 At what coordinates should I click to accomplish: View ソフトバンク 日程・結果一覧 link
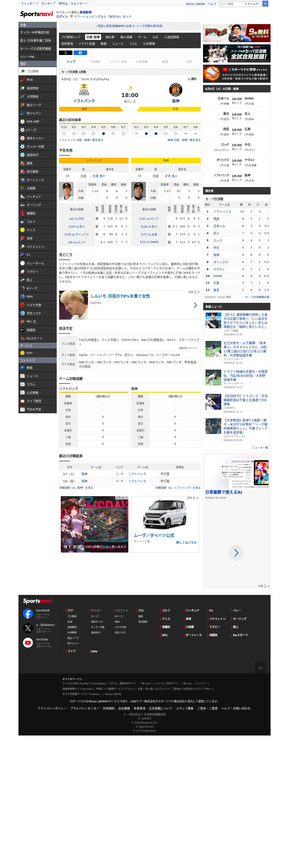(81, 140)
